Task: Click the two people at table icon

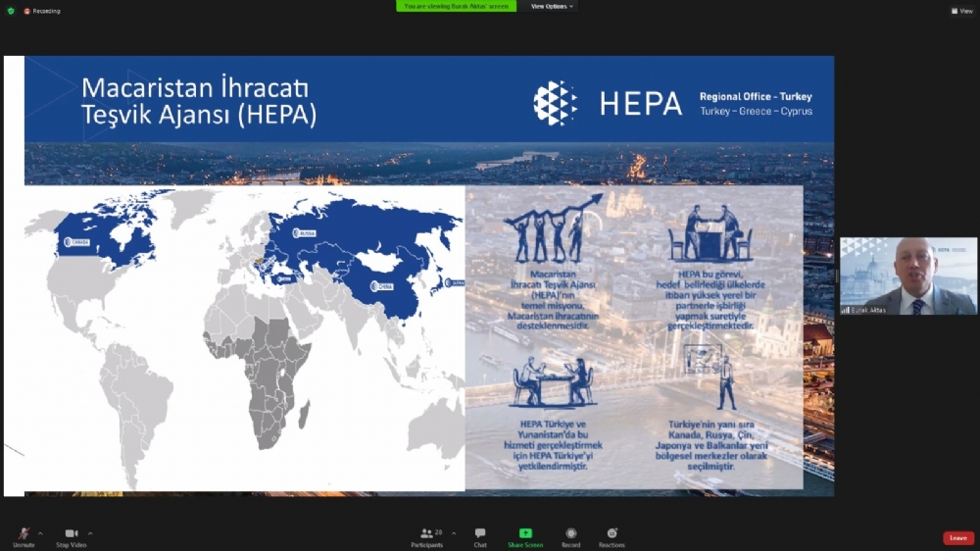Action: (553, 381)
